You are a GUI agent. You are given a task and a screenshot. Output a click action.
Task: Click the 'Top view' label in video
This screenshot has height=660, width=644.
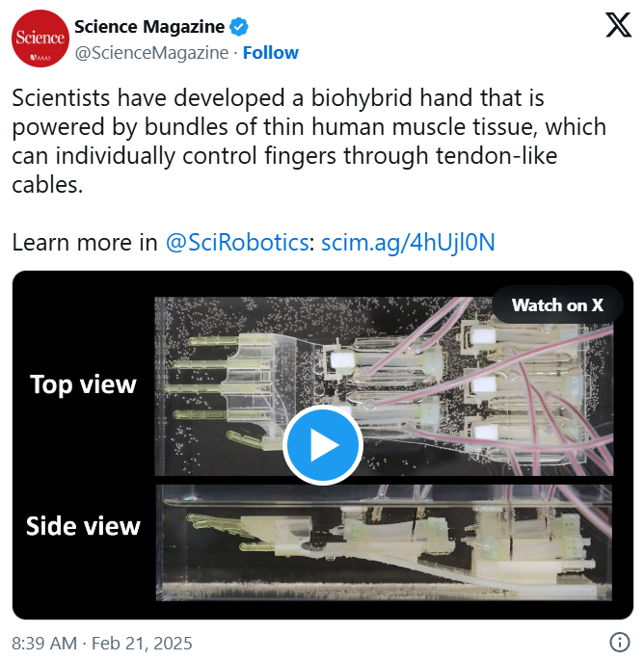tap(84, 384)
